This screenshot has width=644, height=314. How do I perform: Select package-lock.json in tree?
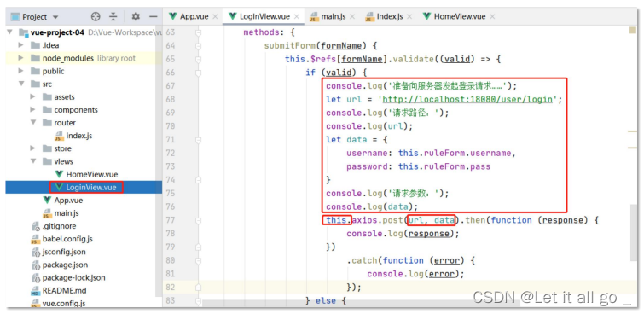coord(74,277)
